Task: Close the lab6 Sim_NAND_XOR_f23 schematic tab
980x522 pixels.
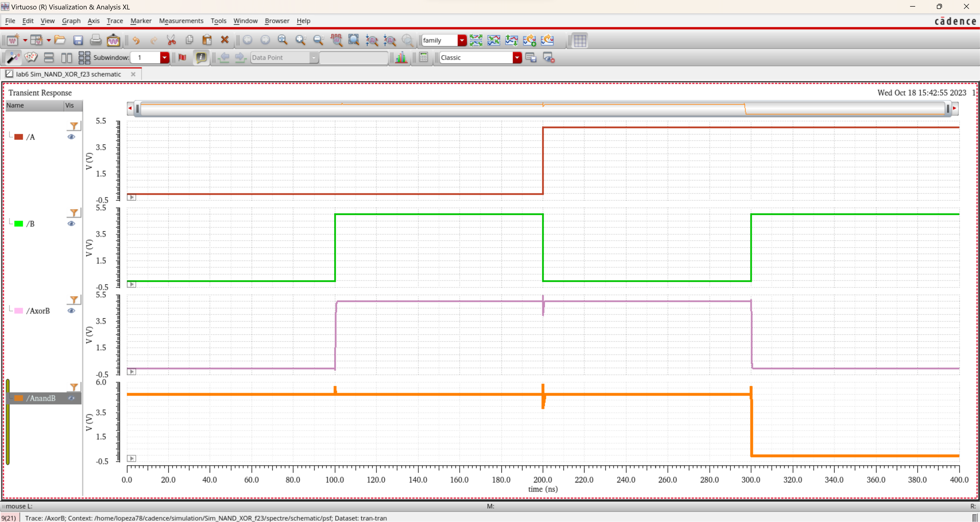Action: (x=133, y=74)
